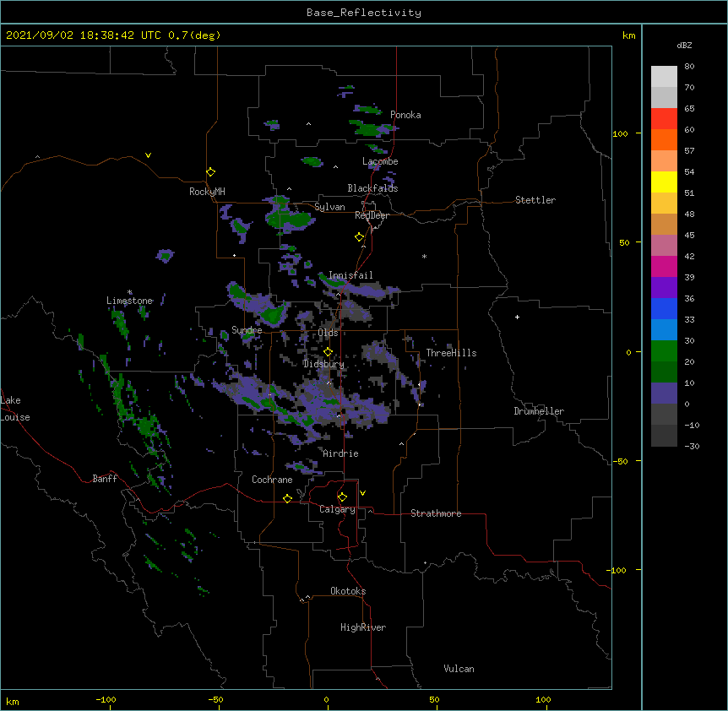This screenshot has height=711, width=728.
Task: Click the Lake Louise label
Action: point(15,409)
